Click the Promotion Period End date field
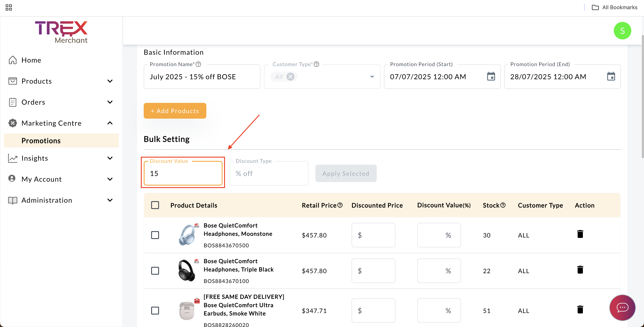This screenshot has width=644, height=327. (x=562, y=77)
